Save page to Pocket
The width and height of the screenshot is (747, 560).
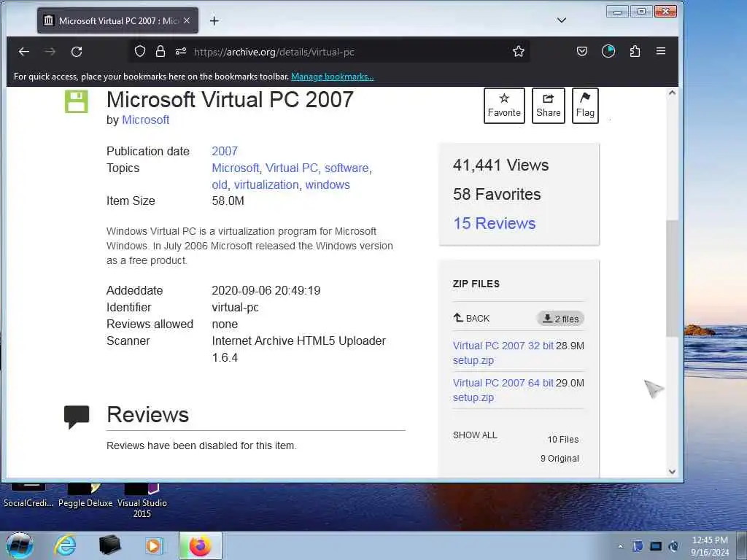[x=581, y=52]
